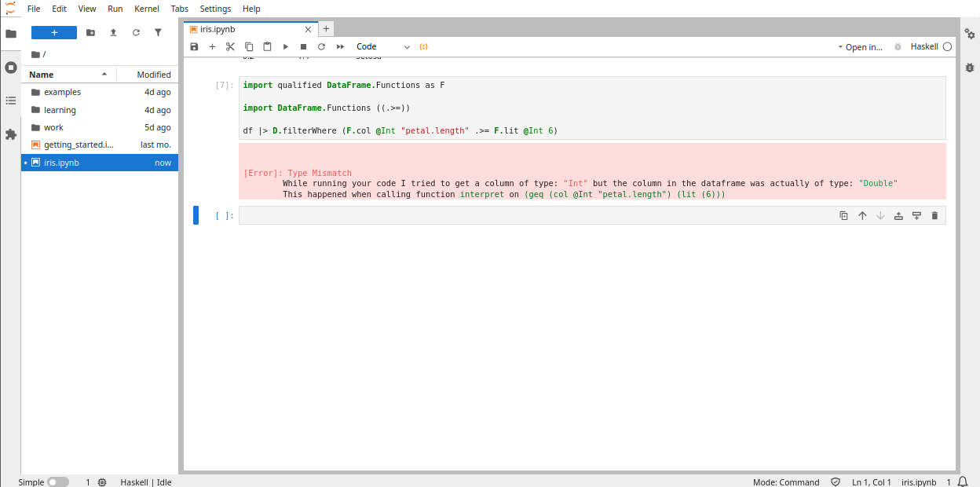Image resolution: width=980 pixels, height=487 pixels.
Task: Click 'Ln 1, Col 1' in status bar
Action: click(872, 482)
